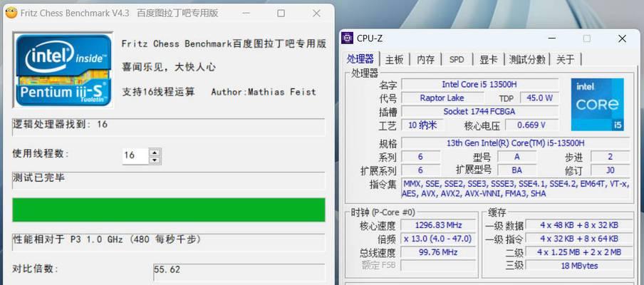Screen dimensions: 644x285
Task: Open the 測試分數 tab
Action: click(527, 60)
